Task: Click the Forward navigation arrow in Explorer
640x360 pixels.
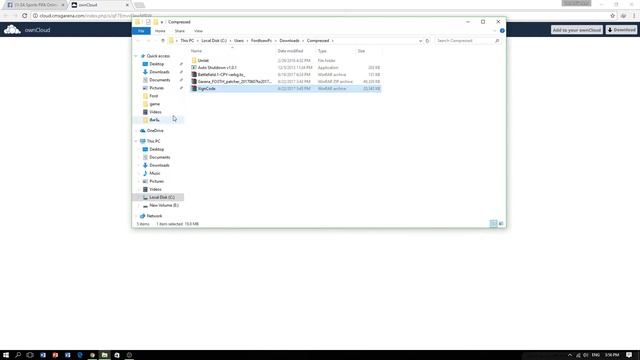Action: [148, 41]
